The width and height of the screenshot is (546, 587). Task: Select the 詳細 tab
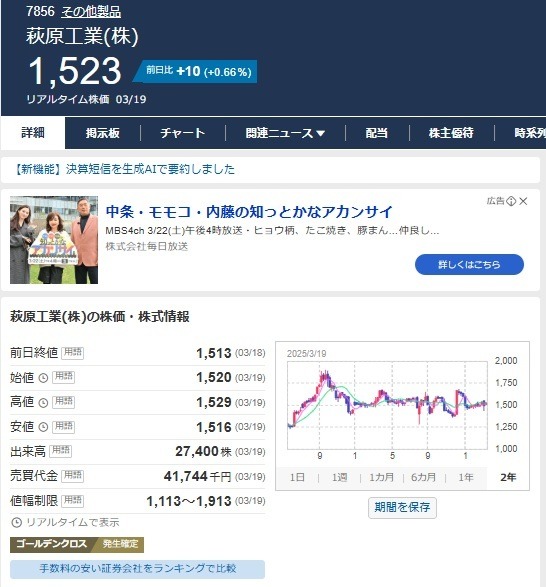pyautogui.click(x=33, y=133)
